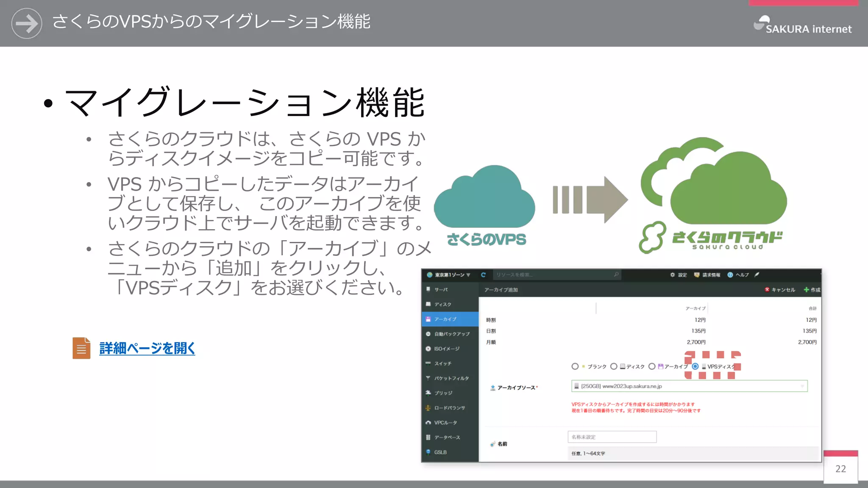This screenshot has height=488, width=868.
Task: Click the feather icon next to ヘルプ
Action: [757, 274]
